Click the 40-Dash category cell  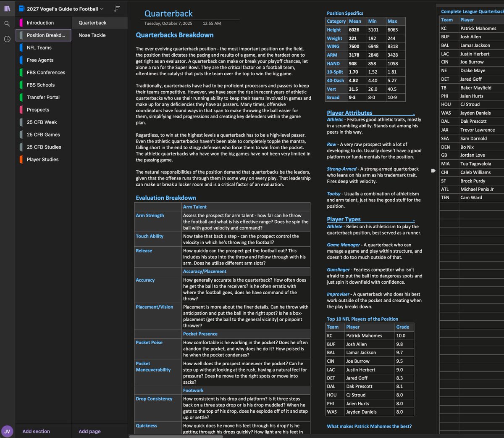pos(336,80)
